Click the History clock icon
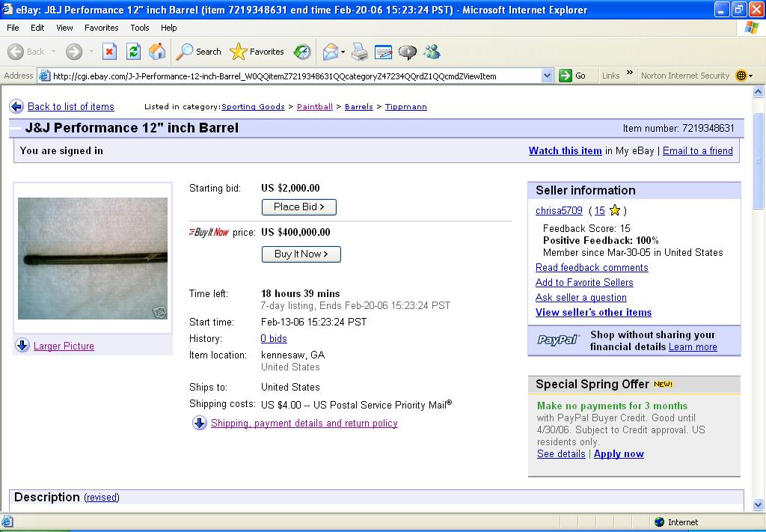Viewport: 766px width, 532px height. [302, 52]
